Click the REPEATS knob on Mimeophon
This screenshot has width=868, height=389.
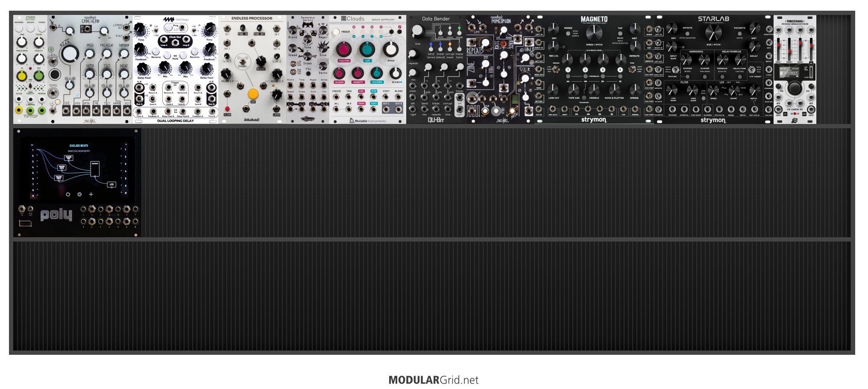click(485, 43)
